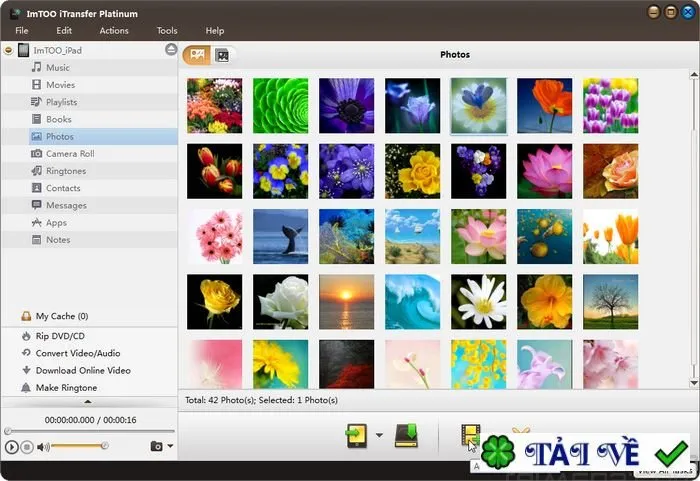700x481 pixels.
Task: Click the eject icon beside ImTOO_iPad
Action: pyautogui.click(x=171, y=49)
